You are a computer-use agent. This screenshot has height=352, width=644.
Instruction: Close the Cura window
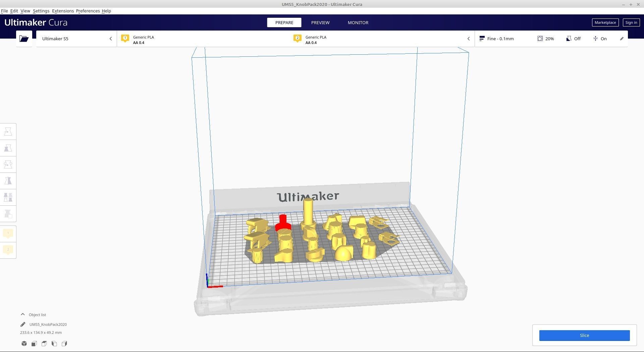638,4
